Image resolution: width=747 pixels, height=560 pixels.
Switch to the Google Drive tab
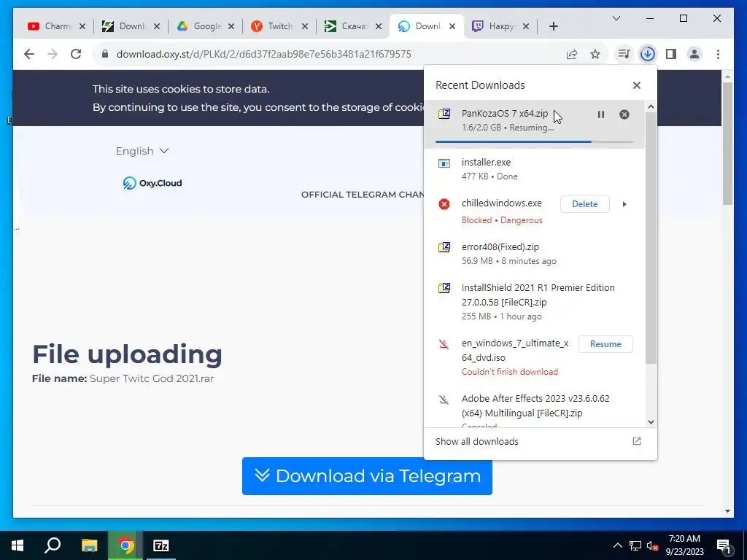[x=199, y=26]
